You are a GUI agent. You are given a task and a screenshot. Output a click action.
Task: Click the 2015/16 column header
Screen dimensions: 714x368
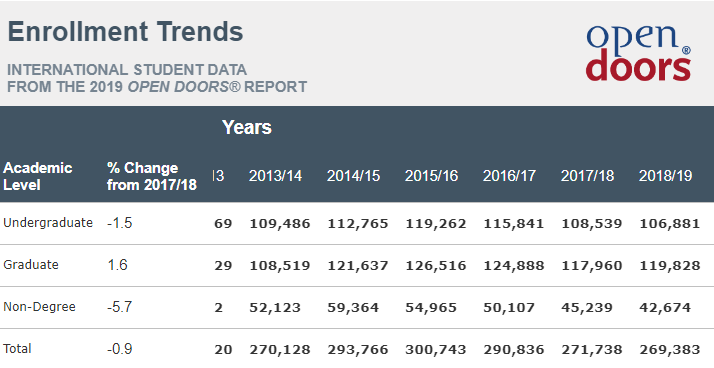(x=432, y=176)
